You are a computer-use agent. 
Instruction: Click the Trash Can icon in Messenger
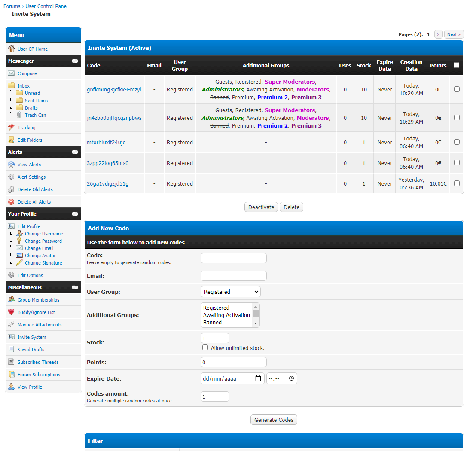pyautogui.click(x=19, y=115)
